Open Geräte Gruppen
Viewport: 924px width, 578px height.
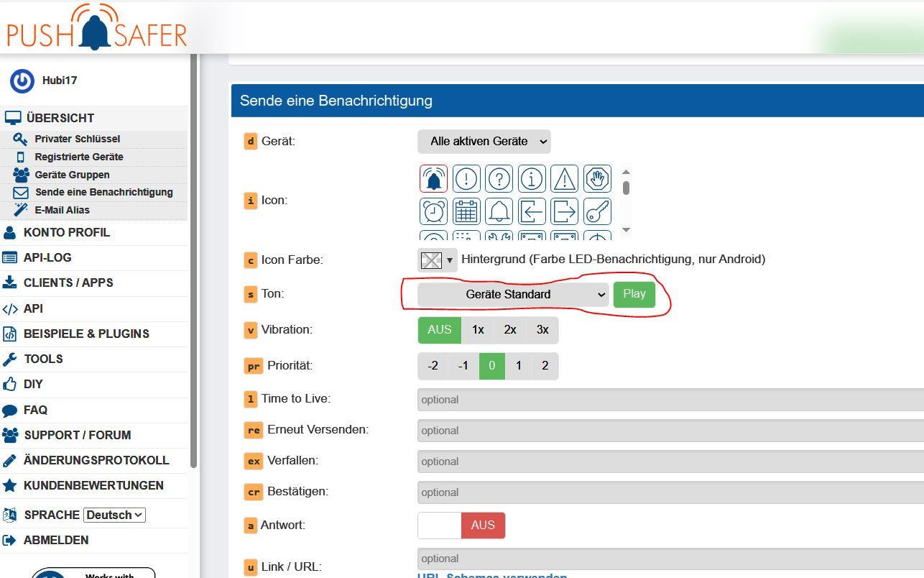click(73, 175)
